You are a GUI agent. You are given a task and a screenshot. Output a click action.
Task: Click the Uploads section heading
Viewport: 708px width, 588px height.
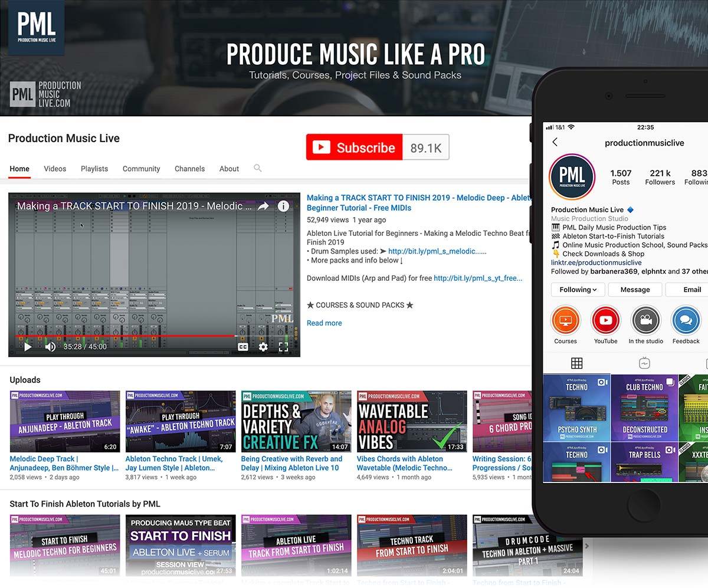tap(25, 380)
